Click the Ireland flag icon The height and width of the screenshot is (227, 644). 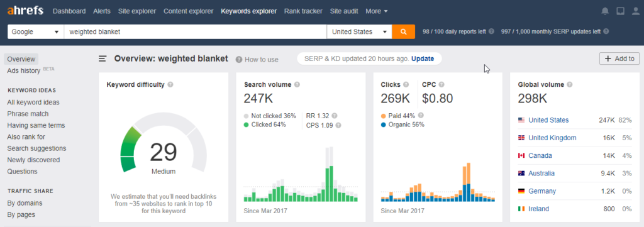521,209
